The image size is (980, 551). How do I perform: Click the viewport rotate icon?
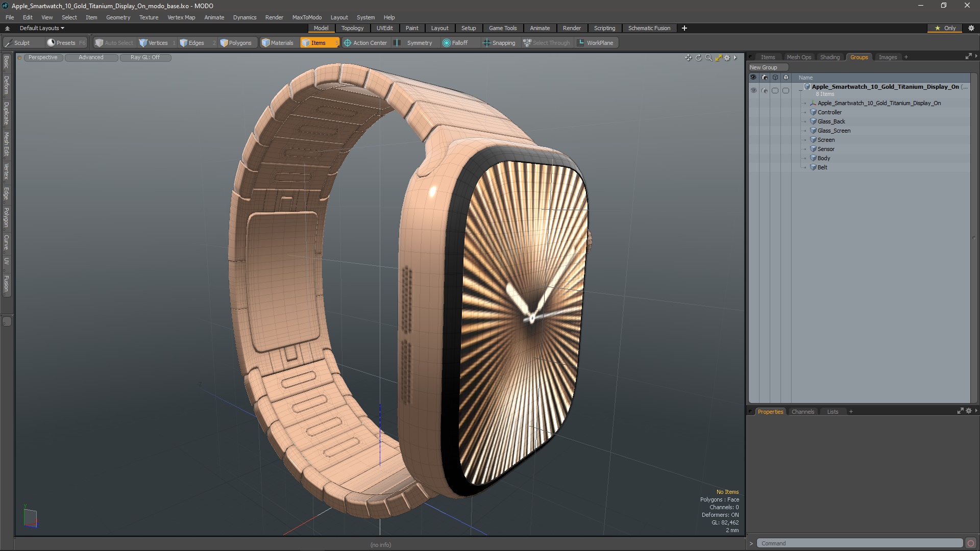[698, 58]
